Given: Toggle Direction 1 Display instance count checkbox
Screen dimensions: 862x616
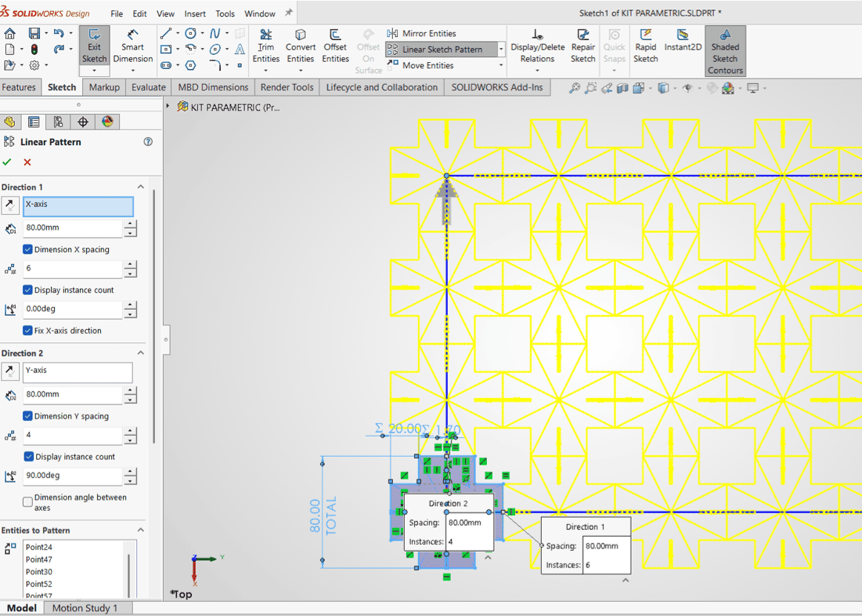Looking at the screenshot, I should 27,290.
